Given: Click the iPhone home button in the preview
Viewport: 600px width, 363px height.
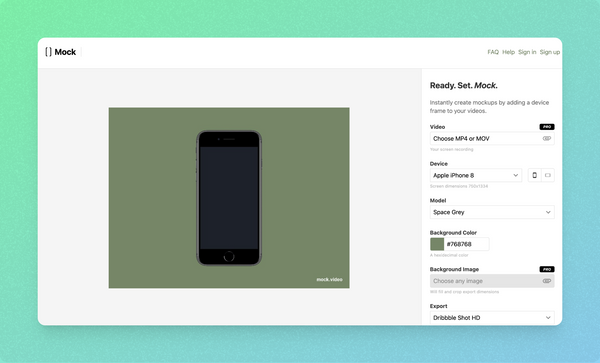Looking at the screenshot, I should click(229, 256).
